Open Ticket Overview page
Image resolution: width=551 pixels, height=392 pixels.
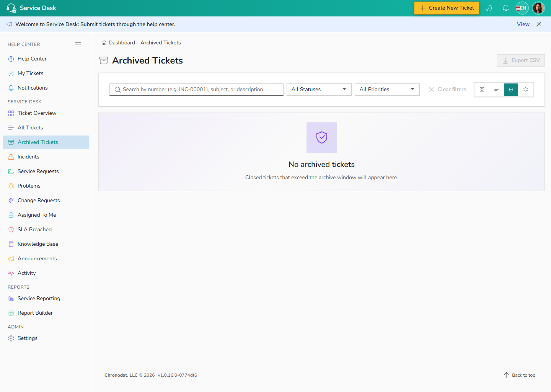(46, 113)
